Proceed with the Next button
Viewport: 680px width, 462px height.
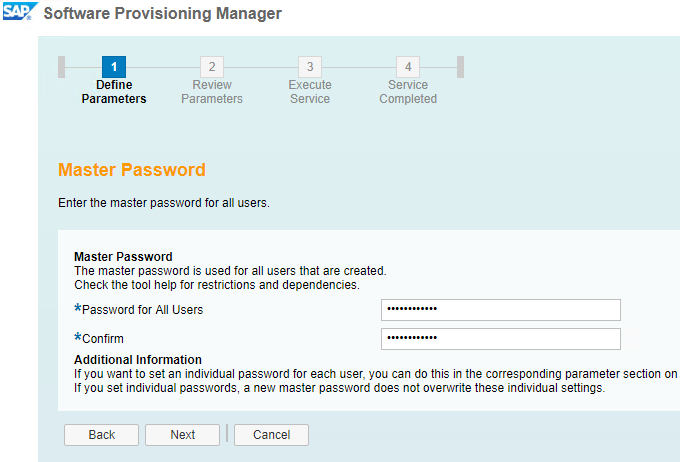pyautogui.click(x=183, y=435)
